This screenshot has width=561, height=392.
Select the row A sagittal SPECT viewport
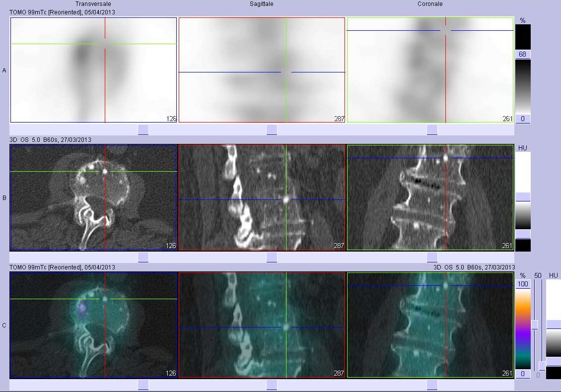(x=262, y=70)
